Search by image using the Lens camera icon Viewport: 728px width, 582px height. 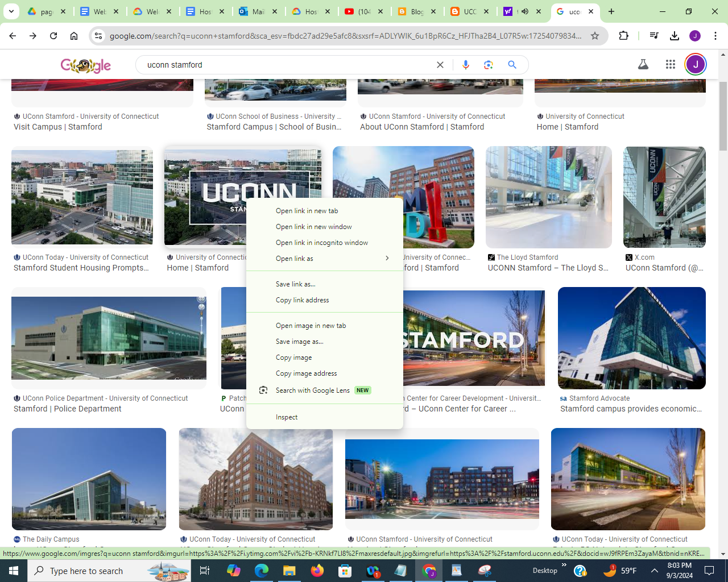(489, 65)
